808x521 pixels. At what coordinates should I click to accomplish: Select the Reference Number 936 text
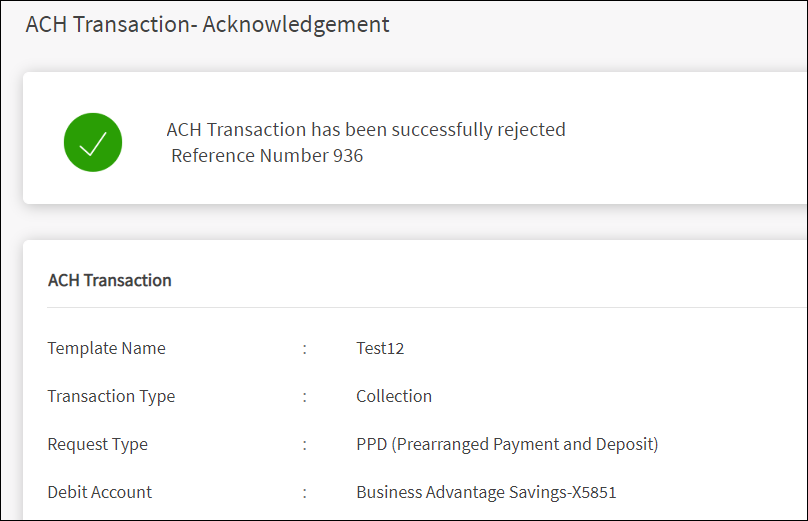click(x=267, y=156)
